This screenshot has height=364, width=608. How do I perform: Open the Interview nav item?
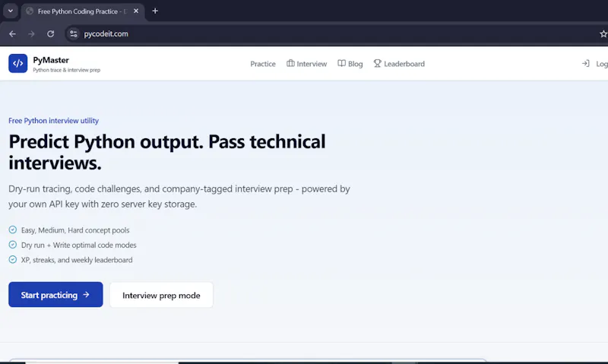[x=307, y=64]
